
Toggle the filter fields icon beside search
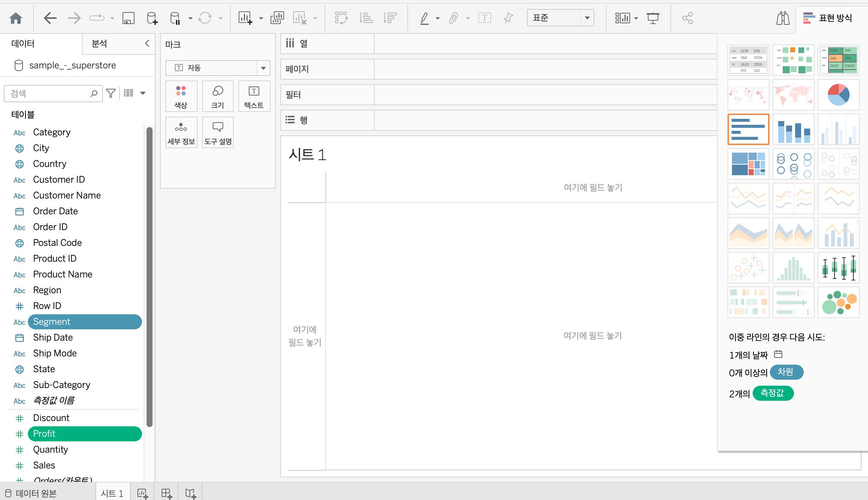111,93
